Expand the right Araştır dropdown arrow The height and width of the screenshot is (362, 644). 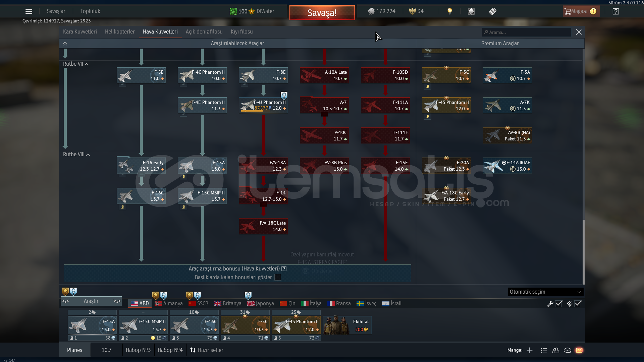click(x=117, y=301)
